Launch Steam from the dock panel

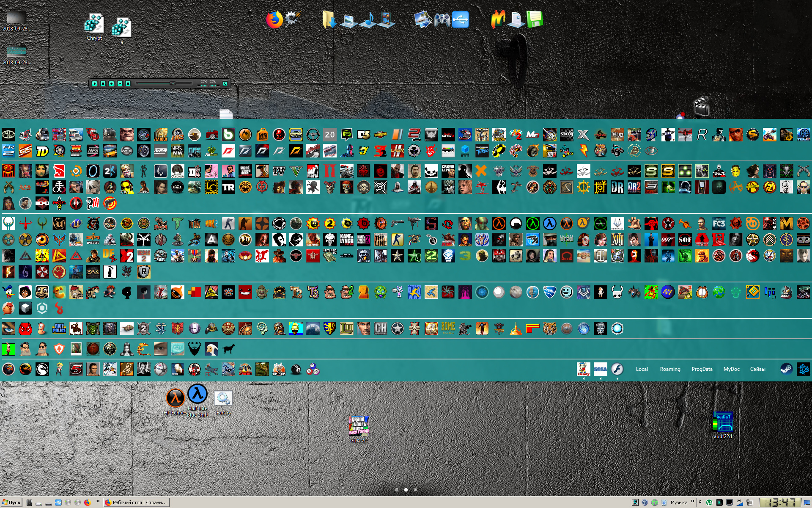(786, 369)
